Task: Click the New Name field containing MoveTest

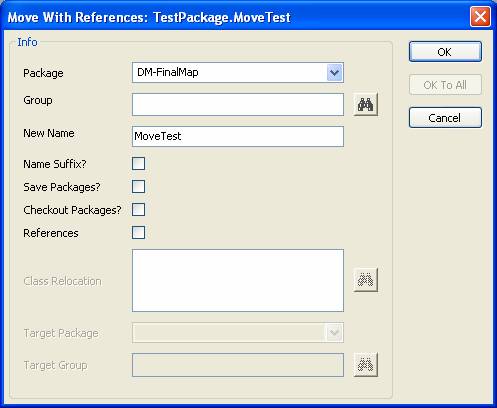Action: tap(238, 136)
